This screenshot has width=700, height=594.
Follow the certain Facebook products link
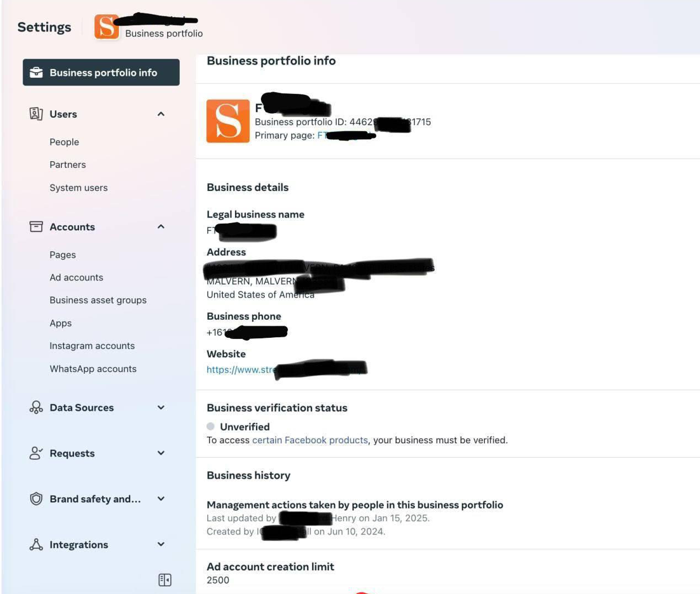point(309,440)
